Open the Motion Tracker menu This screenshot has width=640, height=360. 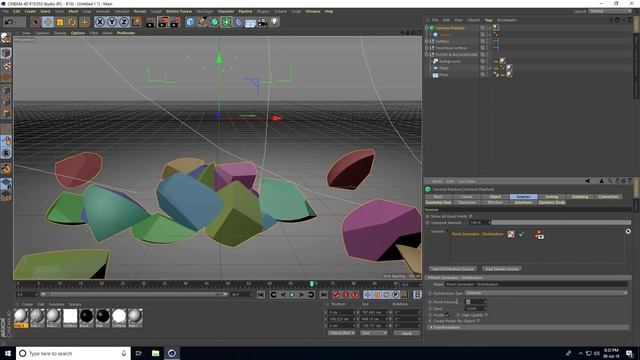click(x=179, y=11)
